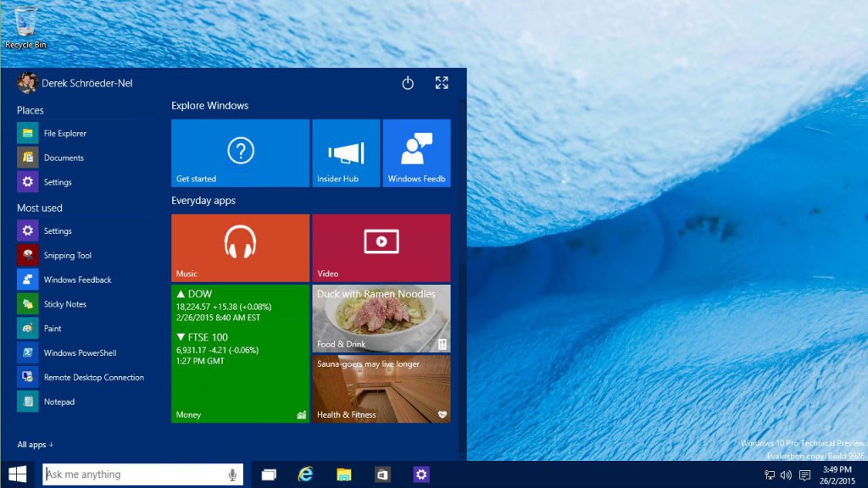This screenshot has height=488, width=868.
Task: Open Derek Schröeder-Nel user account menu
Action: (x=75, y=83)
